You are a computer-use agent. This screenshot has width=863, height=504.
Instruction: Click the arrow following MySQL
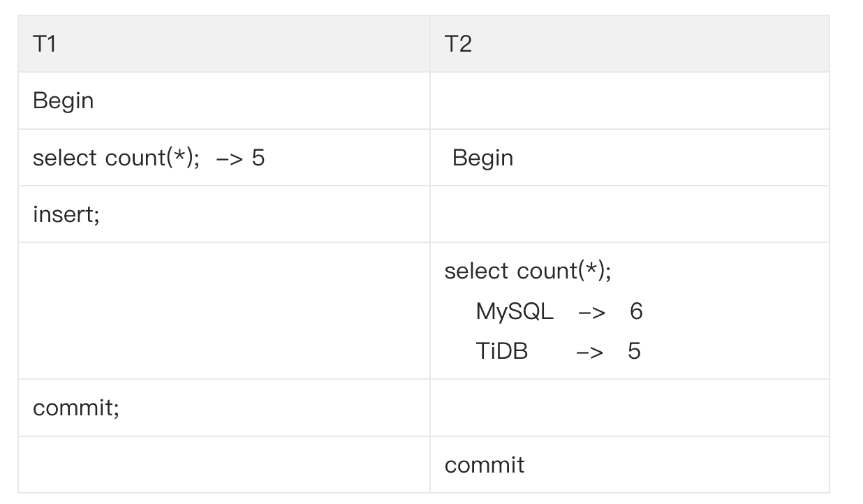tap(591, 312)
